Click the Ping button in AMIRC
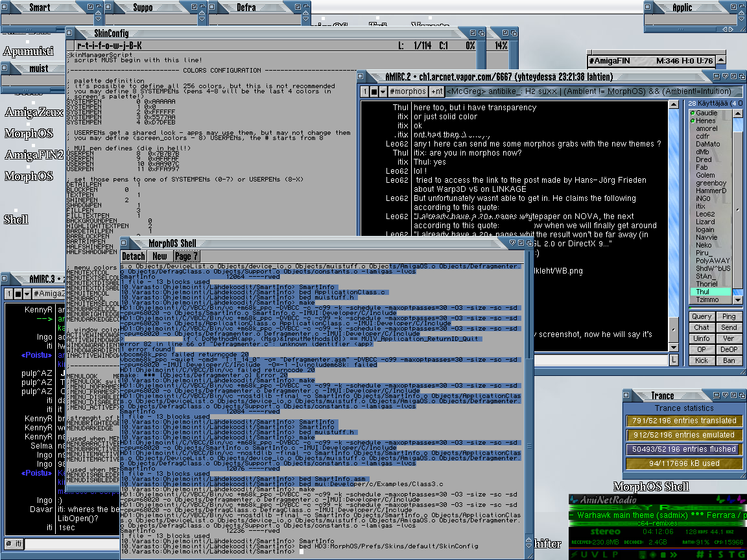 (x=728, y=317)
